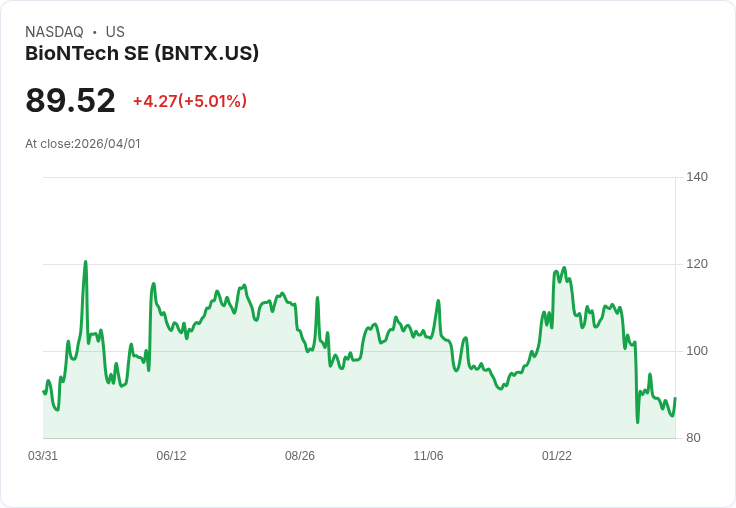
Task: Click the 01/22 date label
Action: point(557,456)
